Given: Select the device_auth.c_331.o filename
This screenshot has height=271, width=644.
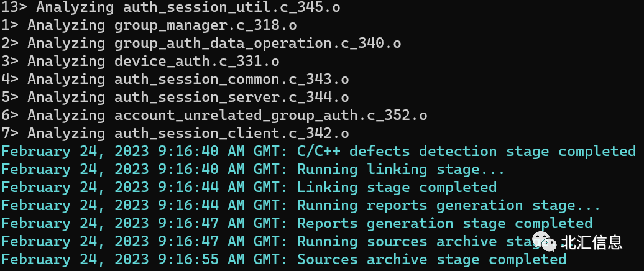Looking at the screenshot, I should [x=197, y=62].
